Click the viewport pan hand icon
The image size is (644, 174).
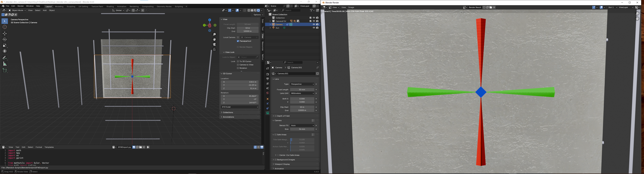tap(214, 40)
